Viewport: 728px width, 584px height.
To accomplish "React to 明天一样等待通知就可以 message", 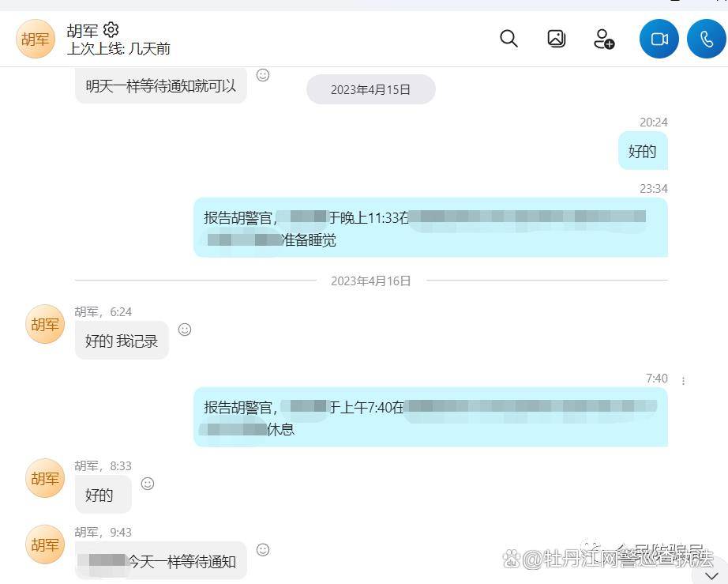I will pos(263,75).
